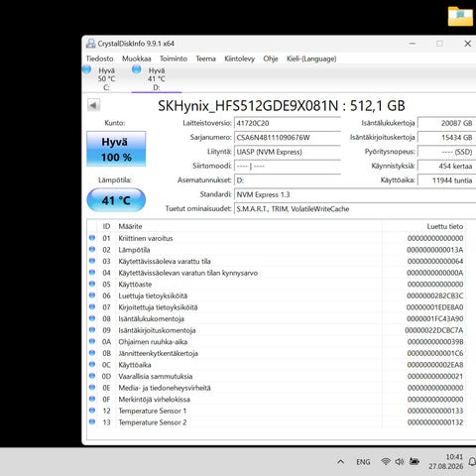The height and width of the screenshot is (476, 476).
Task: Click the status dot of Temperature Sensor 1
Action: [92, 411]
